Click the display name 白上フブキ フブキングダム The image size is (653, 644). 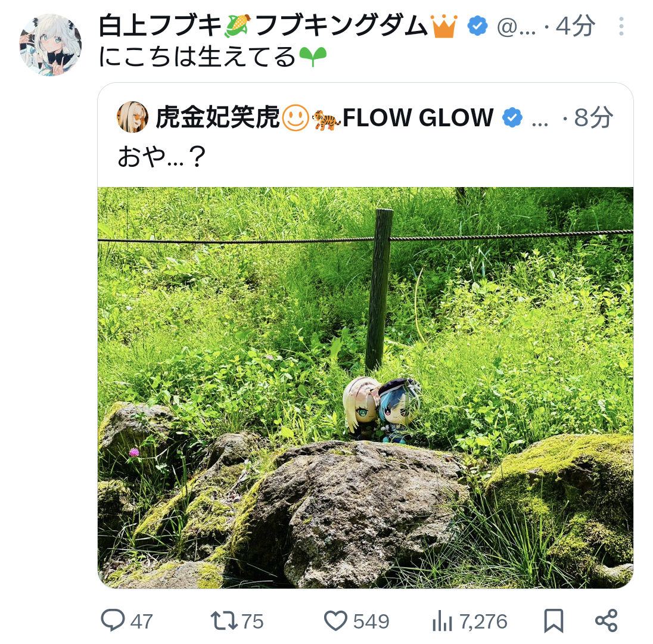[x=278, y=26]
